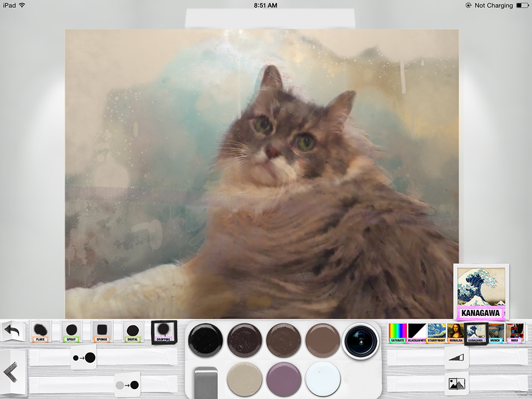Select the Digital brush
532x399 pixels.
pyautogui.click(x=133, y=331)
